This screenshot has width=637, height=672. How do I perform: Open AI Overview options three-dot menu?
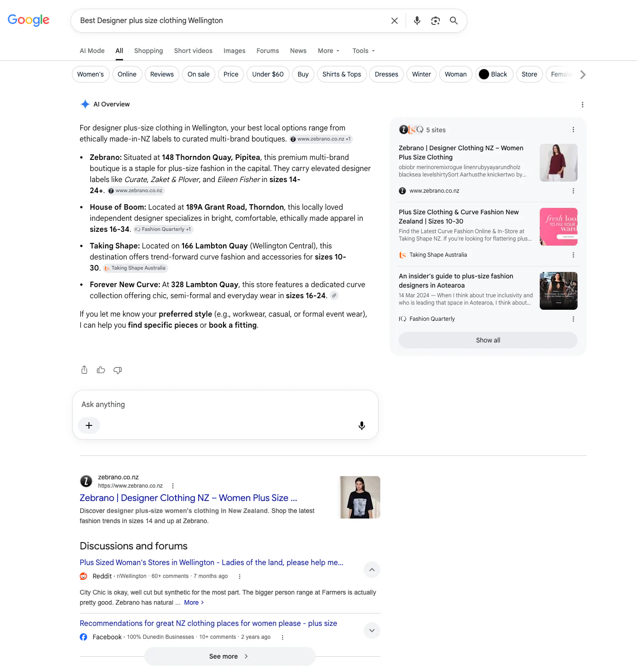point(583,105)
